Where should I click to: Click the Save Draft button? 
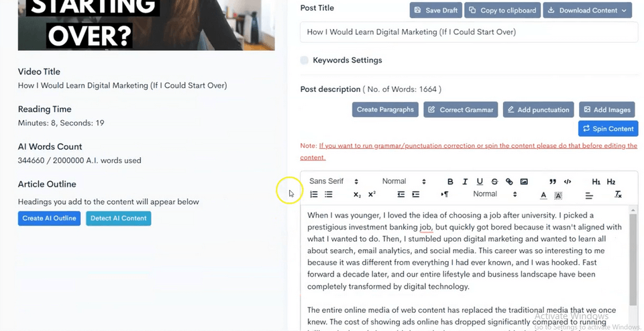[436, 10]
